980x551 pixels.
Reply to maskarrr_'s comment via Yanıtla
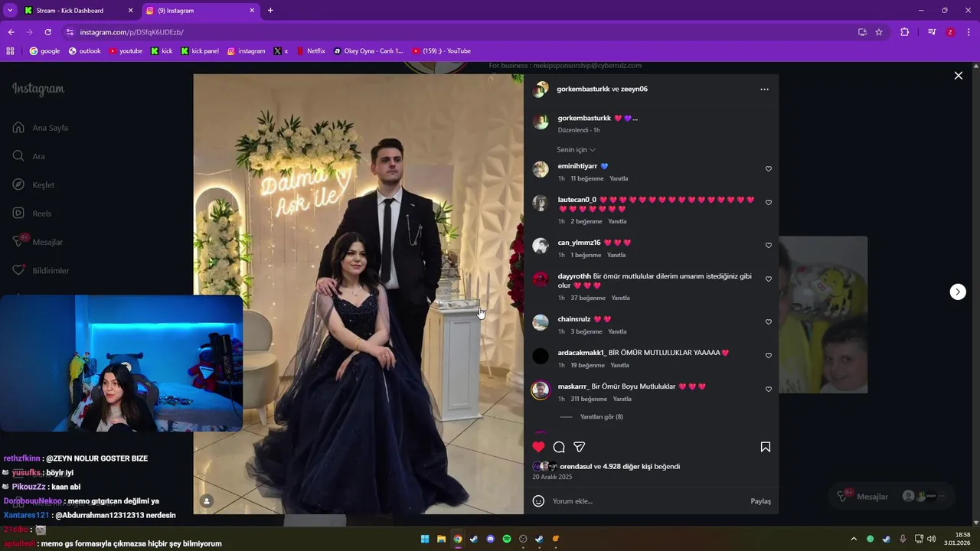pyautogui.click(x=622, y=399)
